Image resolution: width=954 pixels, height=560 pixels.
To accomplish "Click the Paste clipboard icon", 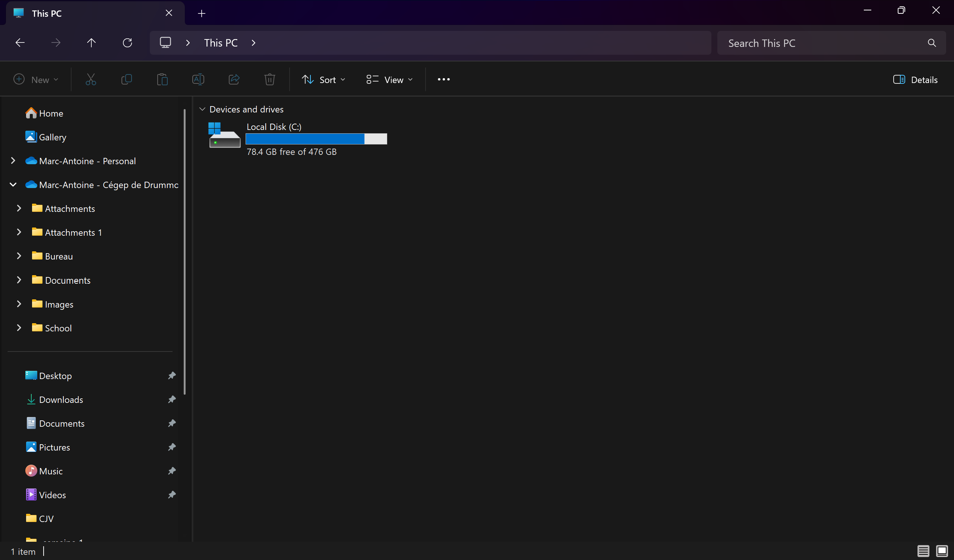I will coord(162,79).
